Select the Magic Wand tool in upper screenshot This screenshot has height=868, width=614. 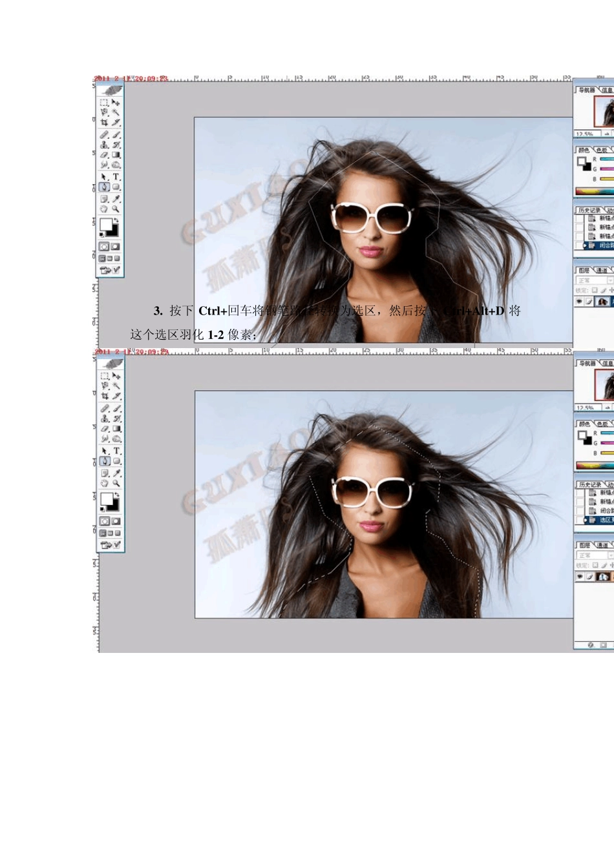116,112
